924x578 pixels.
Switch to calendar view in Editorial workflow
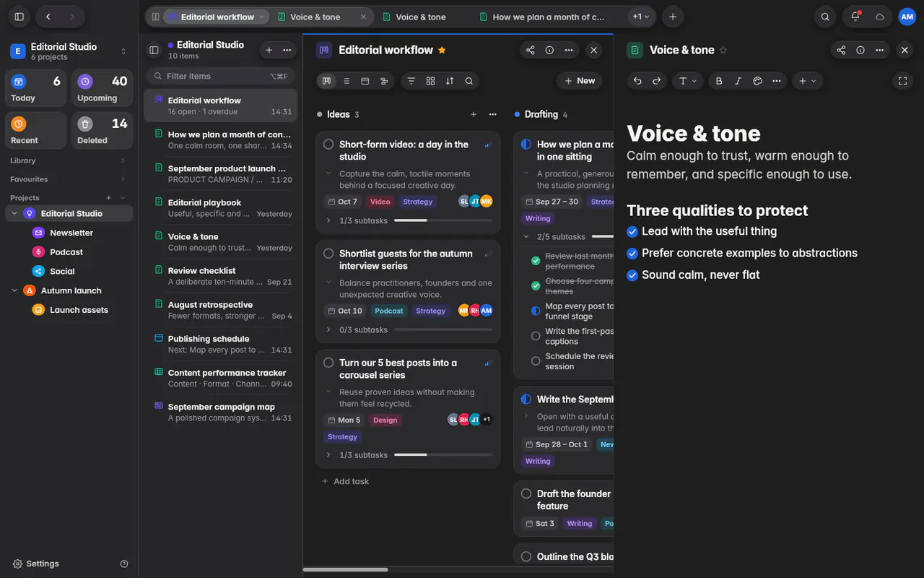(x=365, y=81)
